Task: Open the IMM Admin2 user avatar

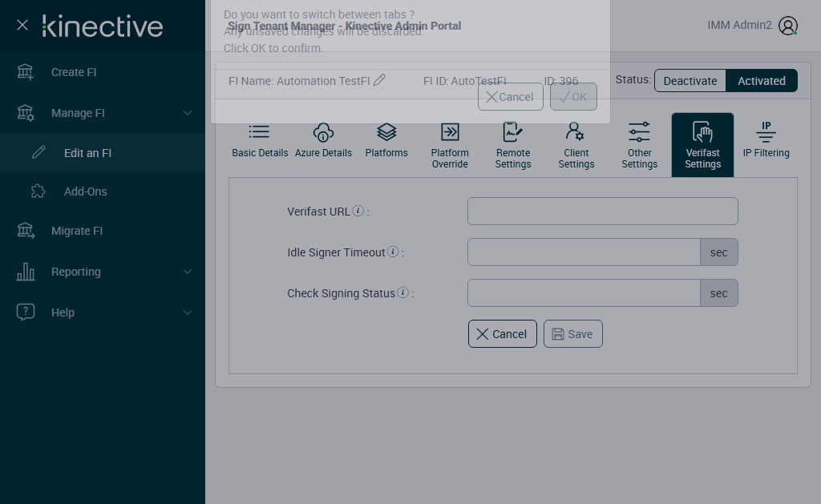Action: point(788,25)
